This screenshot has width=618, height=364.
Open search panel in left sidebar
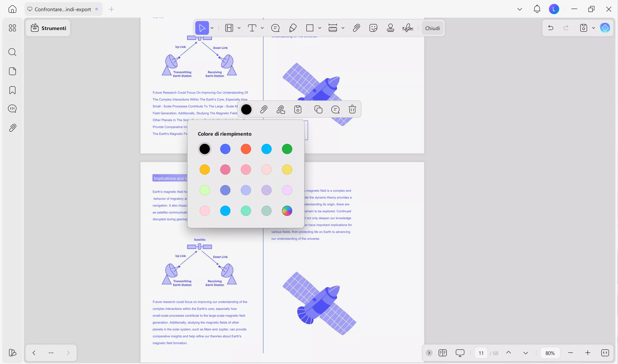[x=12, y=52]
